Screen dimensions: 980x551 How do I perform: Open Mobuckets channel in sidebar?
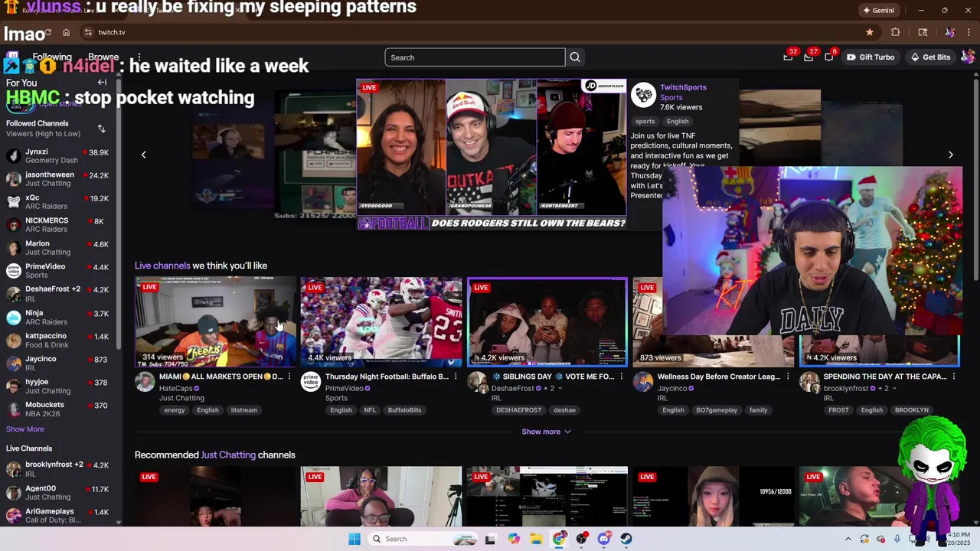point(58,409)
